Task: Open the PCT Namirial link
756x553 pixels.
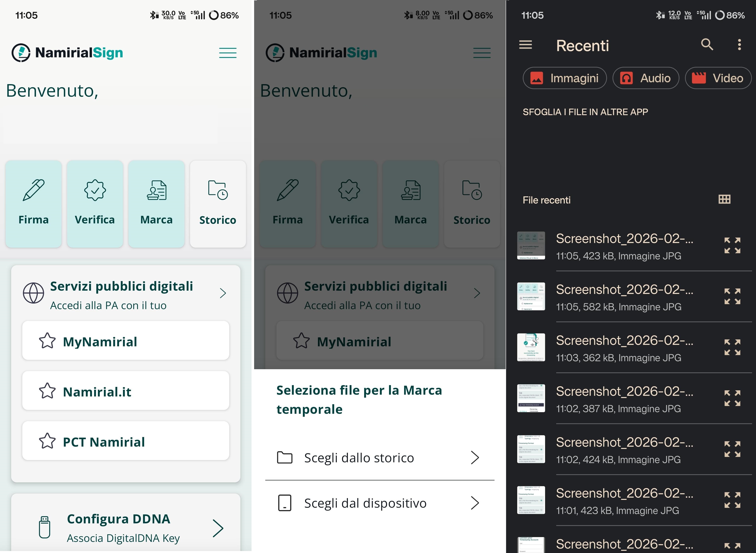Action: 126,441
